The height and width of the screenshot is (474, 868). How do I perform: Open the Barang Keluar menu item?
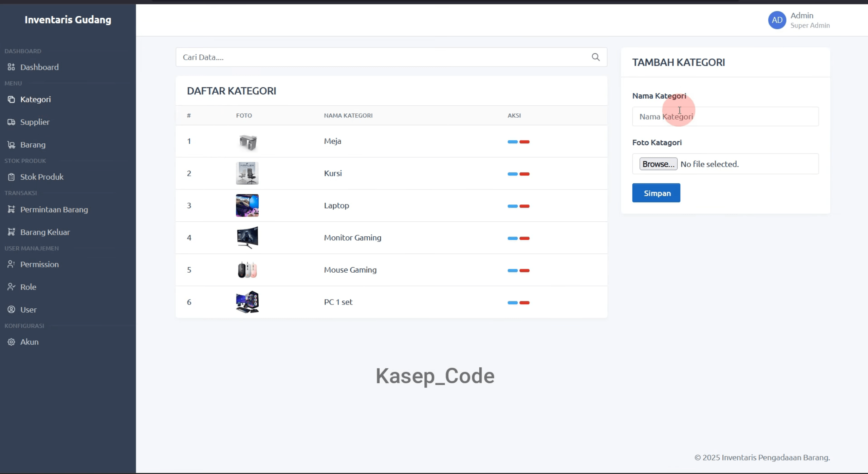45,232
